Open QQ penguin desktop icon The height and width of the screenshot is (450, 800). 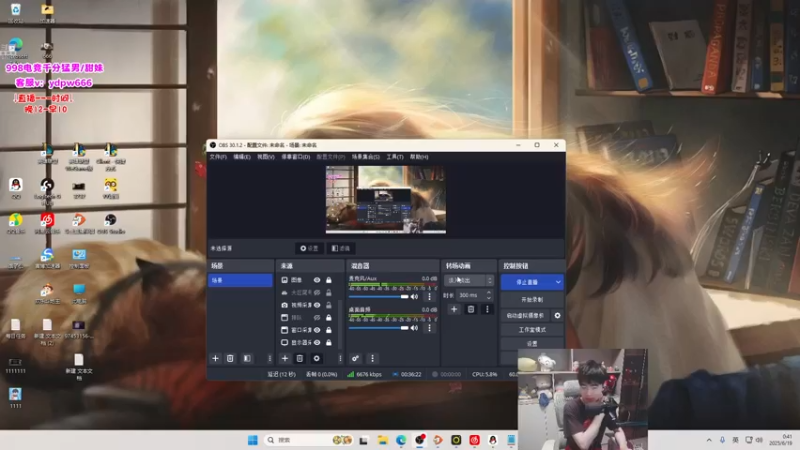[x=16, y=188]
